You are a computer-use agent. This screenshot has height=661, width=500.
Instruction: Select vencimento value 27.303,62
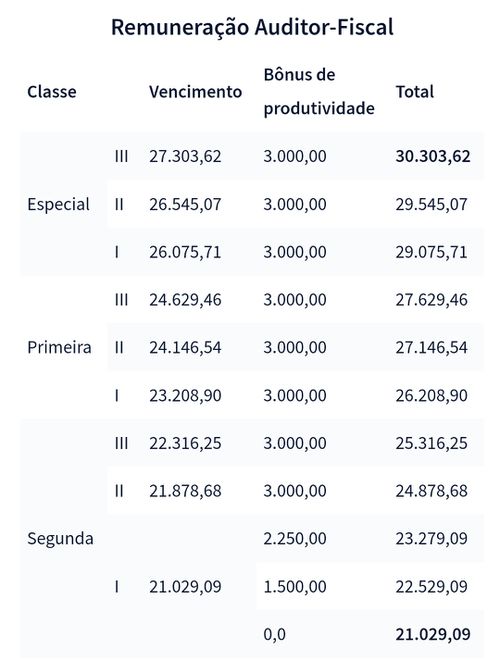[185, 156]
